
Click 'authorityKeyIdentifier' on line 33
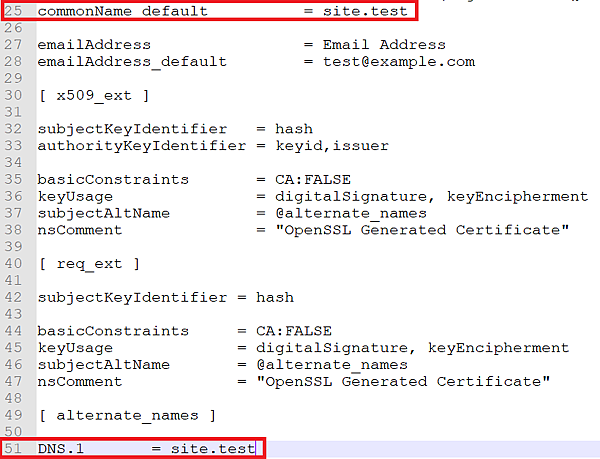(142, 146)
